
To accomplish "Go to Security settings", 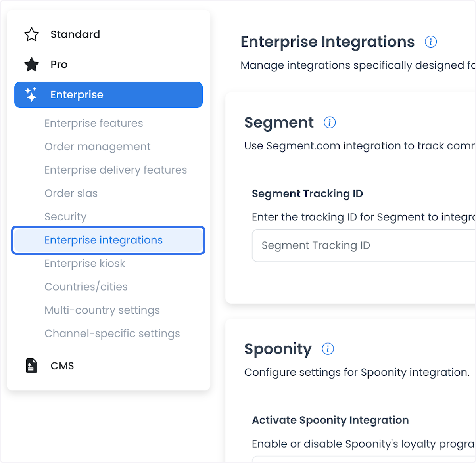I will click(x=65, y=217).
